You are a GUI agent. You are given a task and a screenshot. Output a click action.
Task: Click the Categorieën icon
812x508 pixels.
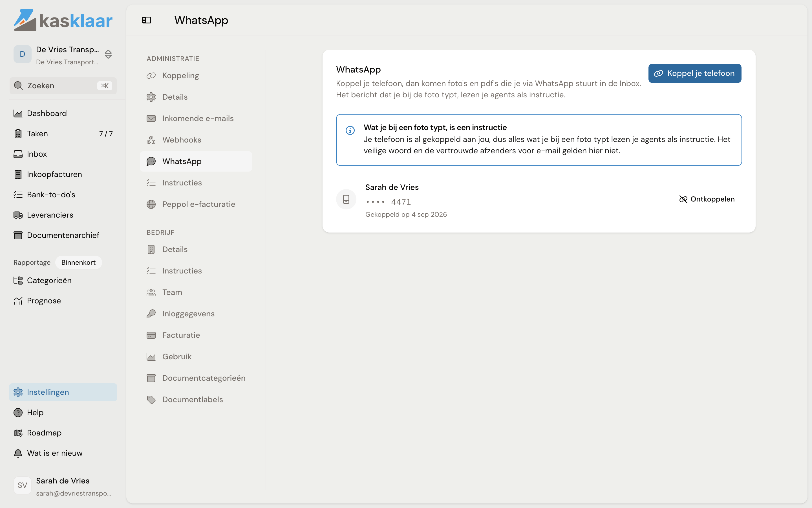click(18, 281)
